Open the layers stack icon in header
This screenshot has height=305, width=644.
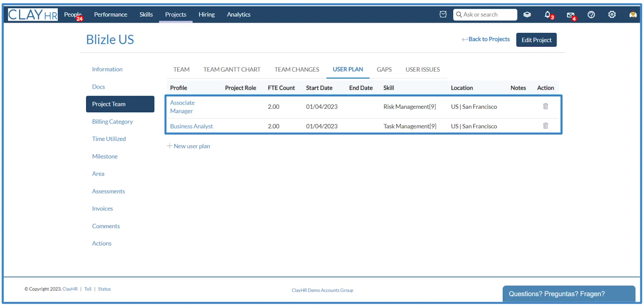click(527, 14)
